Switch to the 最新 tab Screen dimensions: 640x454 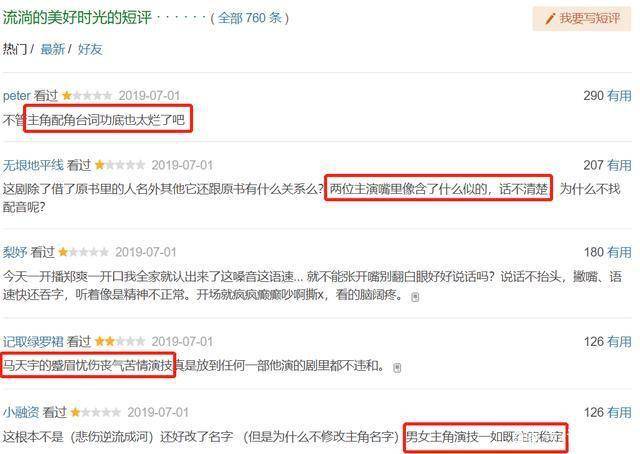[53, 49]
